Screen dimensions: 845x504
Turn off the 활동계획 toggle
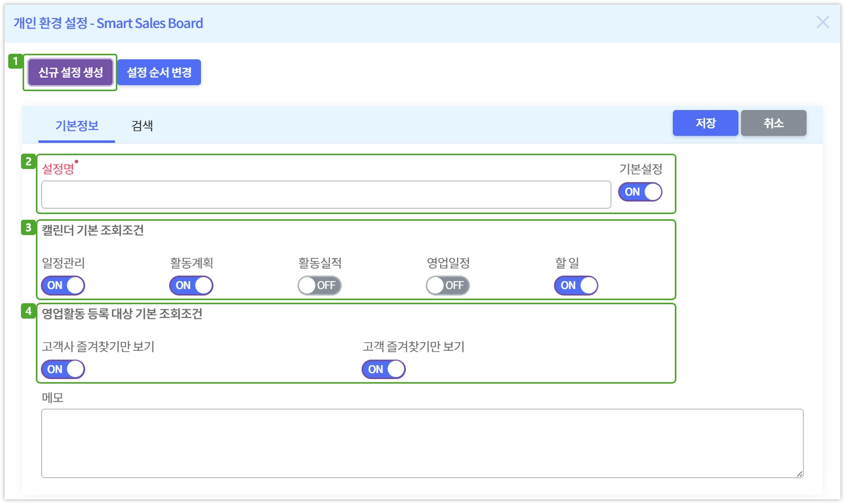(191, 285)
